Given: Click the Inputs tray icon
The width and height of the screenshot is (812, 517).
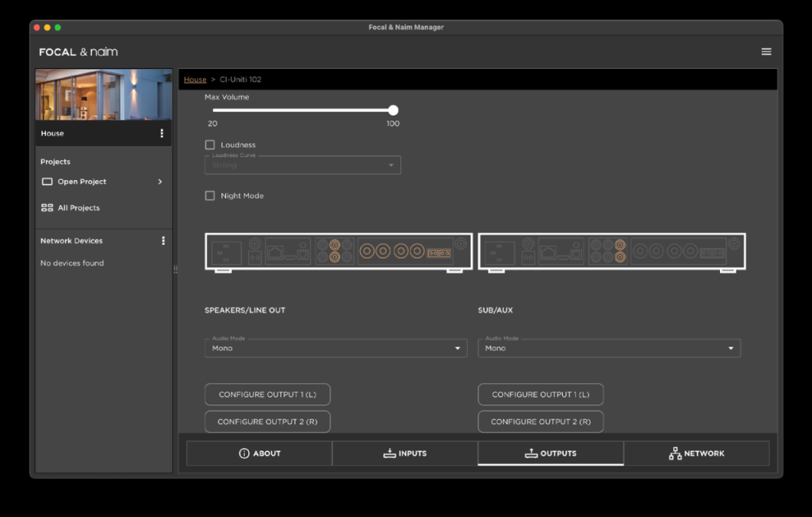Looking at the screenshot, I should (x=389, y=454).
